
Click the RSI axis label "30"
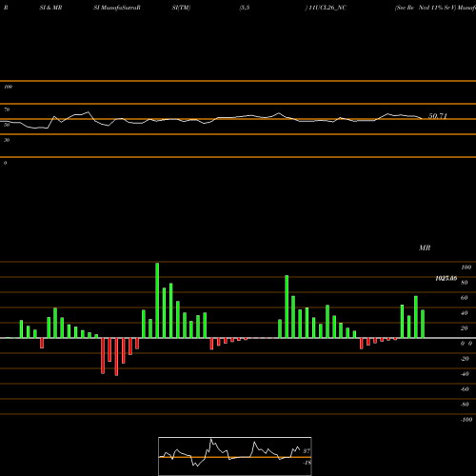pos(7,140)
